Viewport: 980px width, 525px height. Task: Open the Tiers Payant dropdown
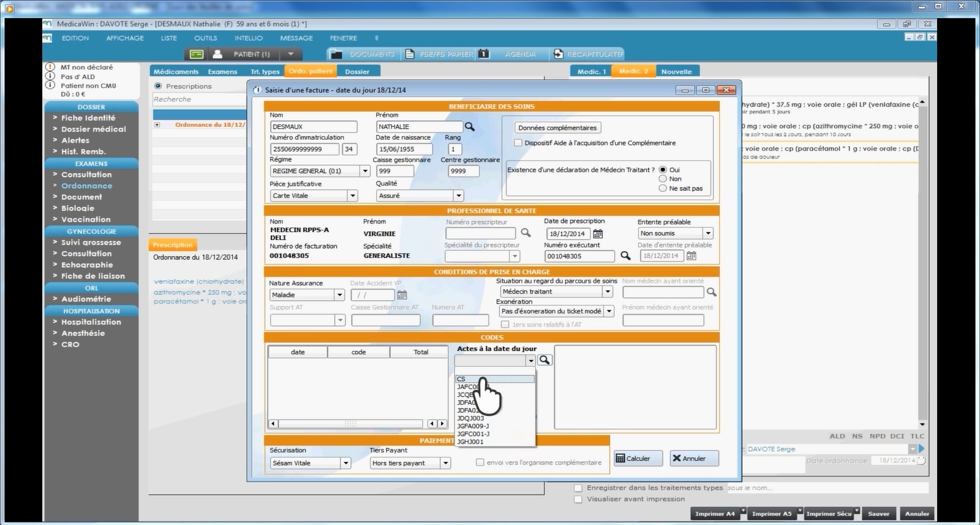click(x=446, y=463)
